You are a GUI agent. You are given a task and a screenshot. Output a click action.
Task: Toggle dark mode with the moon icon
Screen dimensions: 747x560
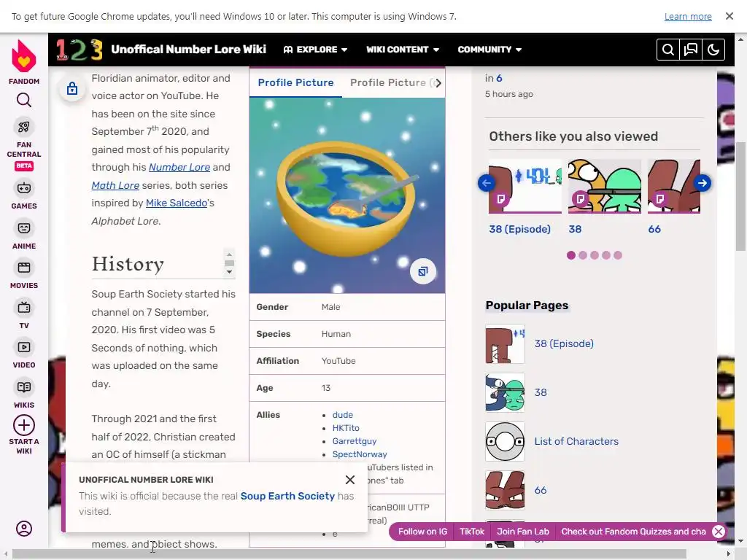pyautogui.click(x=713, y=50)
